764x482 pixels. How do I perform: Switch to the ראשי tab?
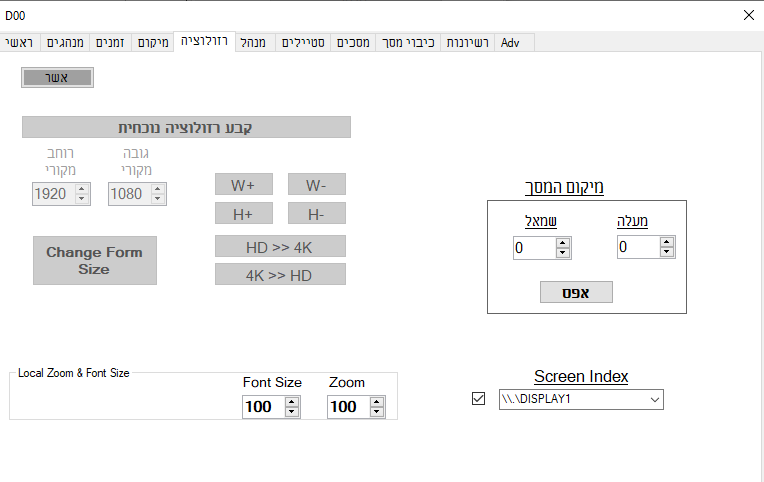tap(20, 42)
